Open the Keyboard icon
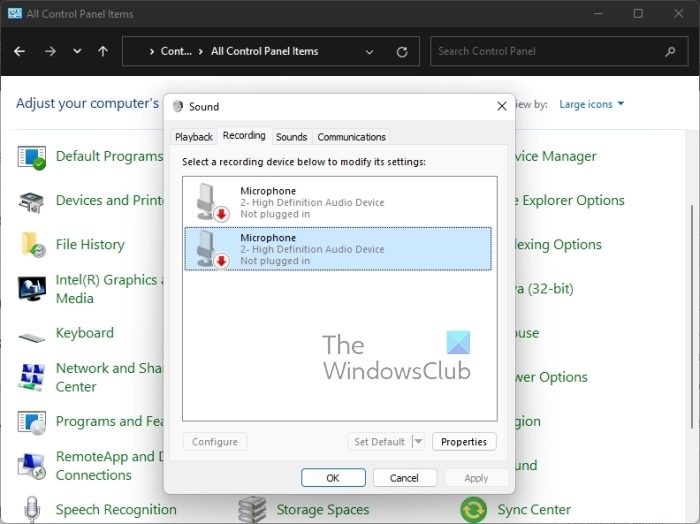This screenshot has height=524, width=700. pyautogui.click(x=32, y=337)
